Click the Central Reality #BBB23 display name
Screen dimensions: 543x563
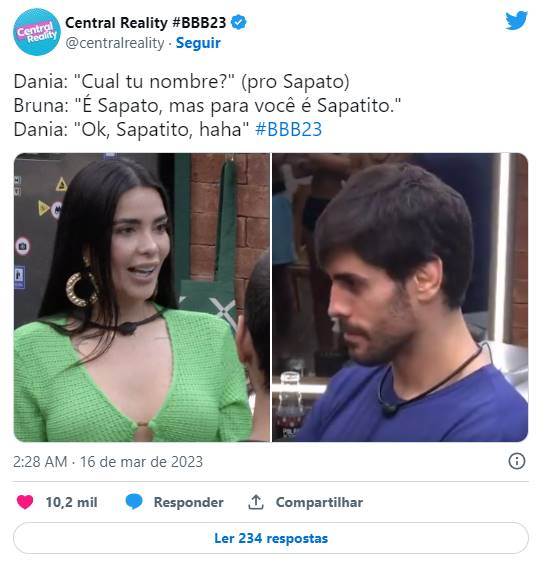click(145, 23)
